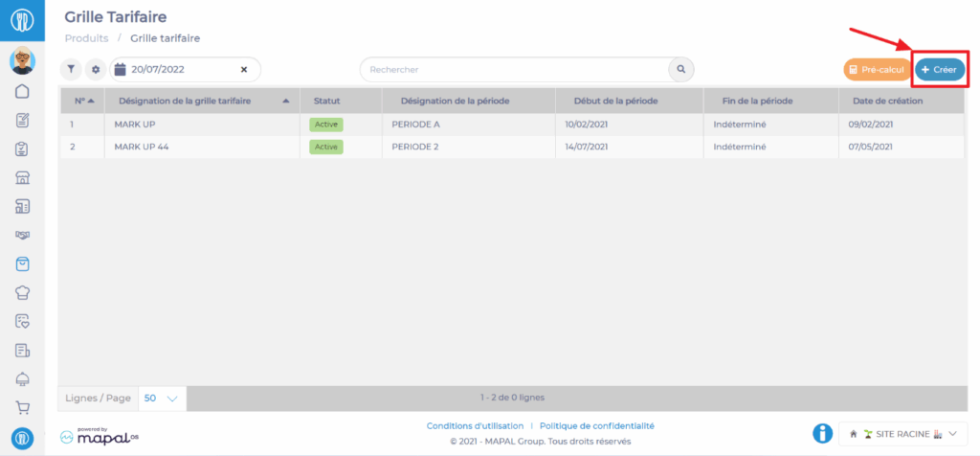Click the filter funnel icon
This screenshot has width=980, height=456.
71,70
